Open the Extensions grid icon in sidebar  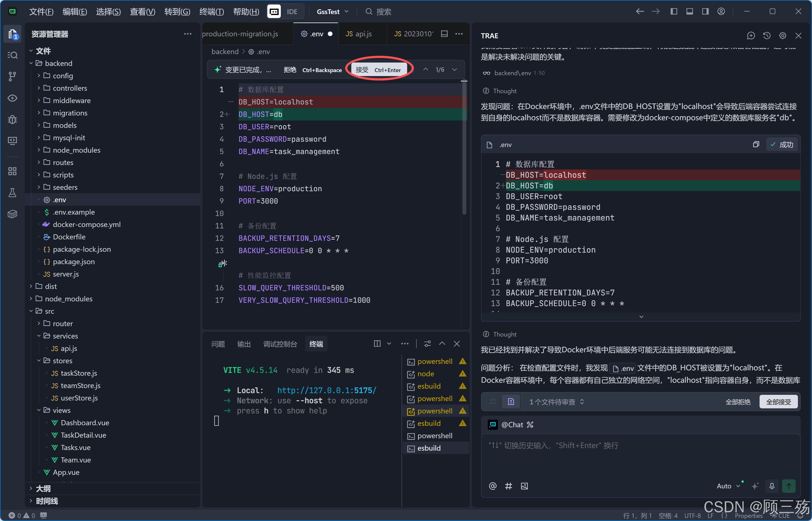[12, 171]
